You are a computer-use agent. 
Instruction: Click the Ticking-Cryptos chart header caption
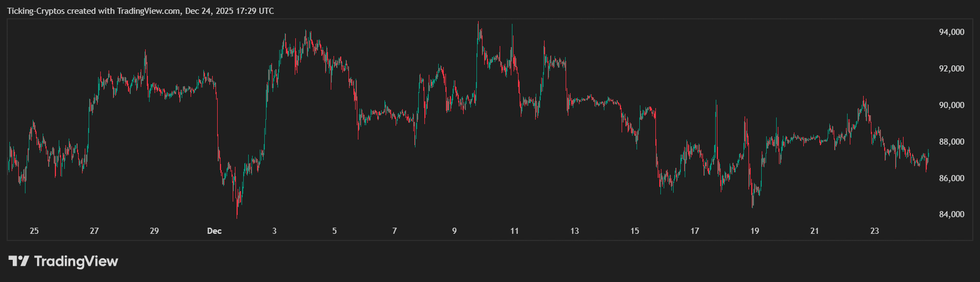[140, 11]
